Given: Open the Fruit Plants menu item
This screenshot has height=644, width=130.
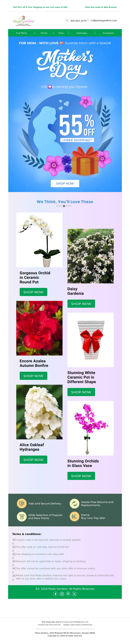Looking at the screenshot, I should pos(21,33).
